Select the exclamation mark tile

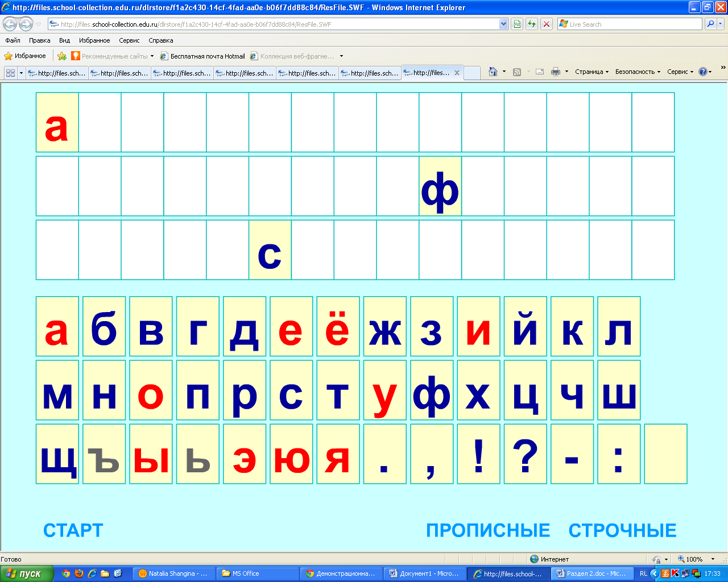point(478,454)
